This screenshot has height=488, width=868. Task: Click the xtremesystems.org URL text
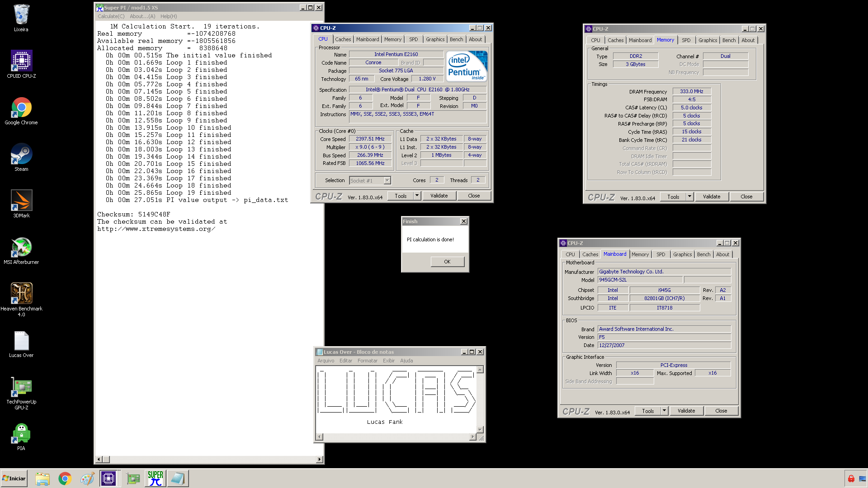[x=156, y=229]
